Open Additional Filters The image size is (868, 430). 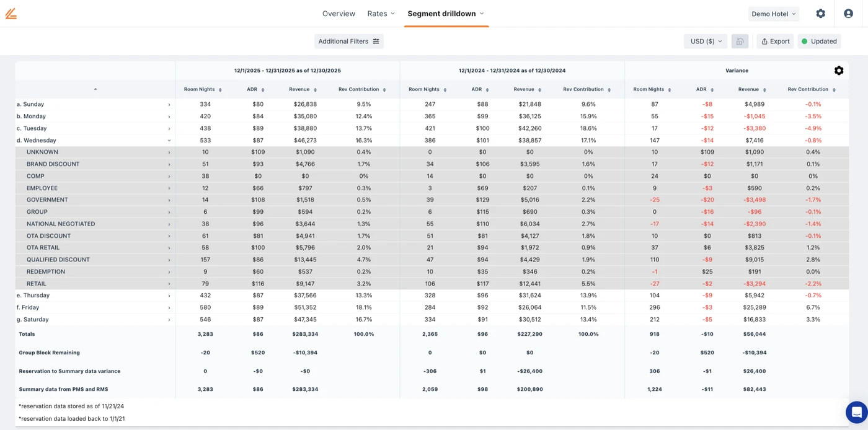click(x=345, y=41)
